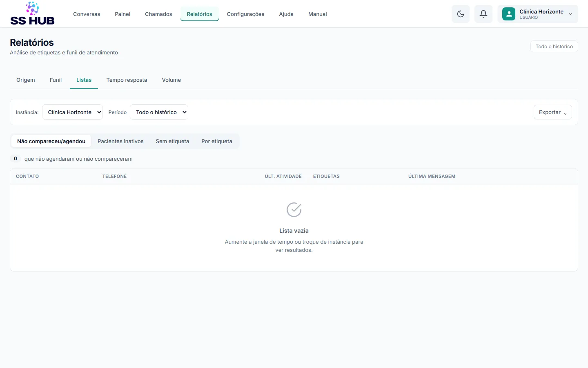Click the ETIQUETAS column header

tap(326, 176)
